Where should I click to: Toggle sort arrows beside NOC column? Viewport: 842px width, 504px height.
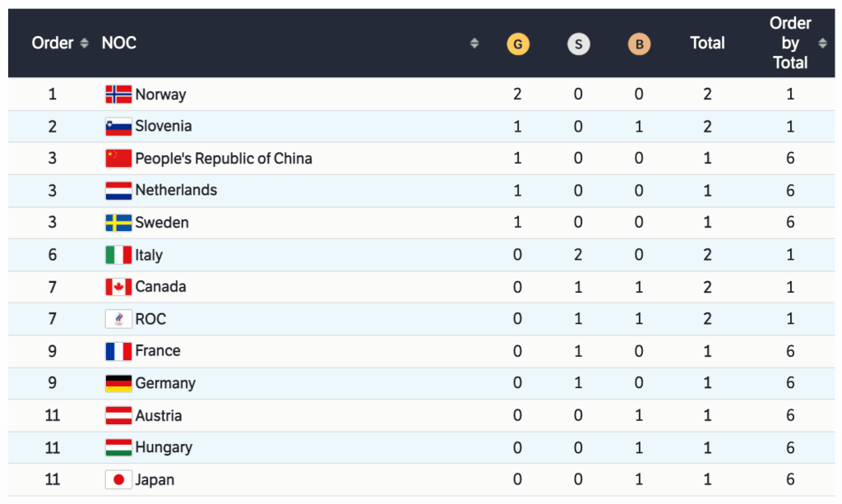coord(474,44)
